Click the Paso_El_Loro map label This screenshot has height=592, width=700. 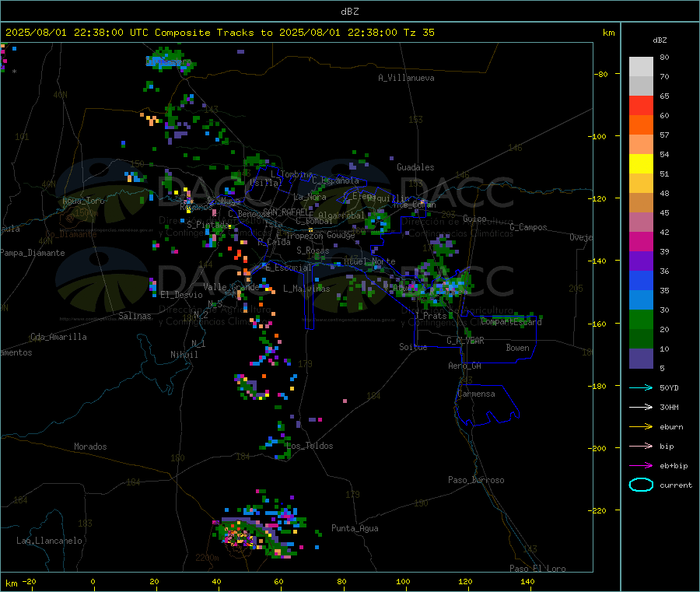[537, 569]
